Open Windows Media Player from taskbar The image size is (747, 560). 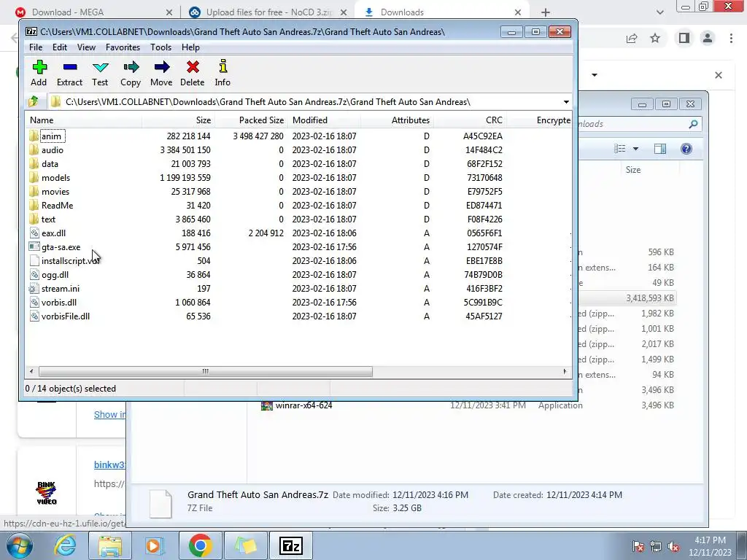click(x=154, y=545)
